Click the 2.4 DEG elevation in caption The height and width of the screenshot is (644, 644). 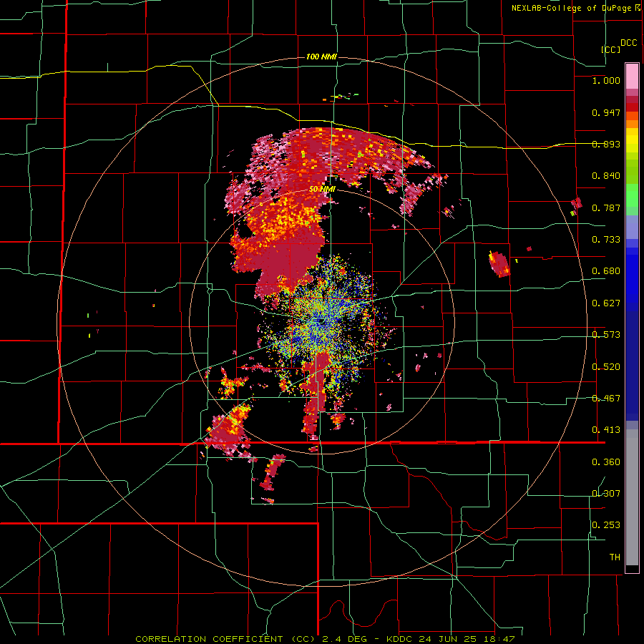coord(344,639)
